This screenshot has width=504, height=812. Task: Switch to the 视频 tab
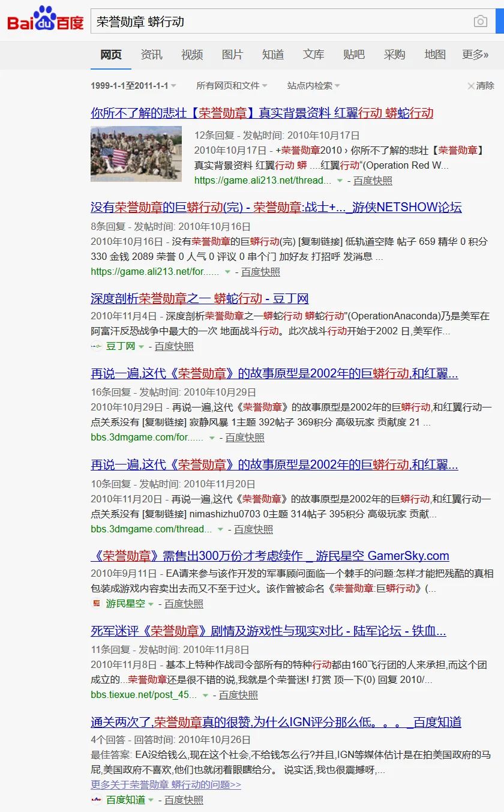(x=192, y=55)
